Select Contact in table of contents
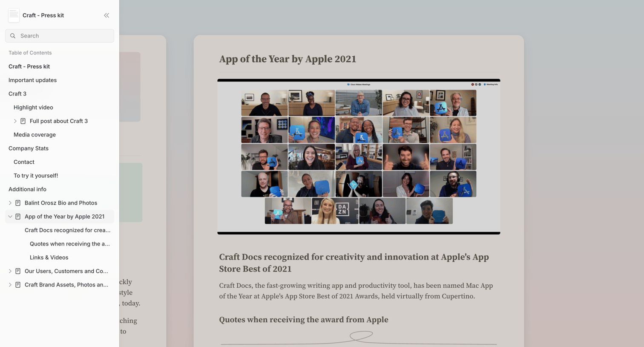The width and height of the screenshot is (644, 347). pyautogui.click(x=24, y=162)
